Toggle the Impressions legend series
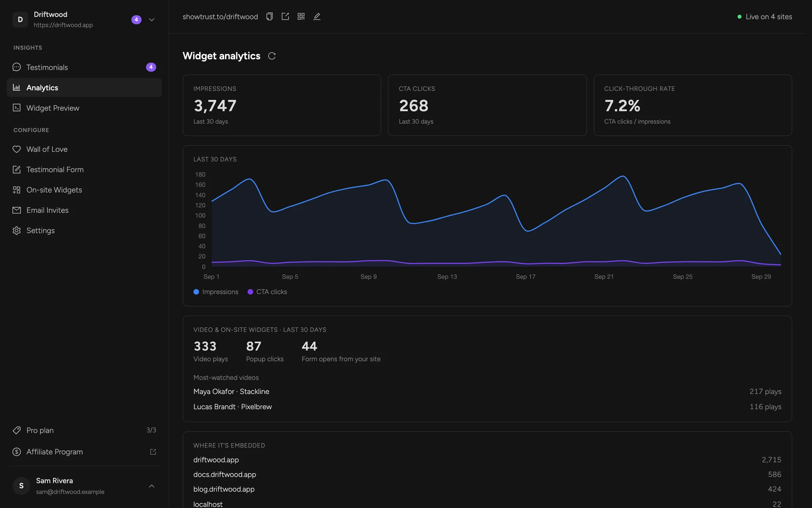 tap(216, 292)
